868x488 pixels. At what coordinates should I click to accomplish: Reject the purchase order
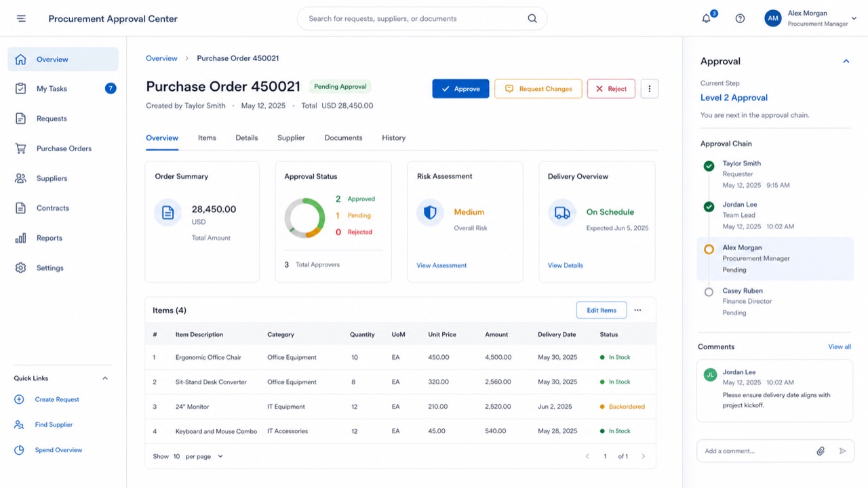(611, 89)
